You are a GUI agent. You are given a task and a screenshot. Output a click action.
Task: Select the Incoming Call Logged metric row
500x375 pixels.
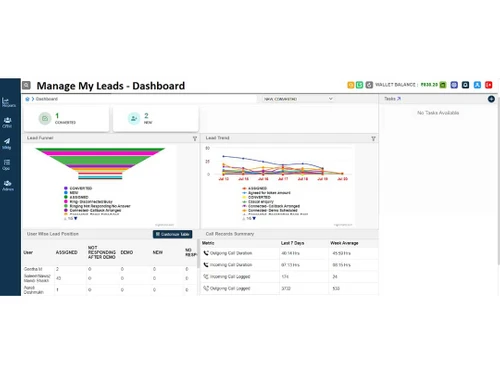pyautogui.click(x=289, y=277)
